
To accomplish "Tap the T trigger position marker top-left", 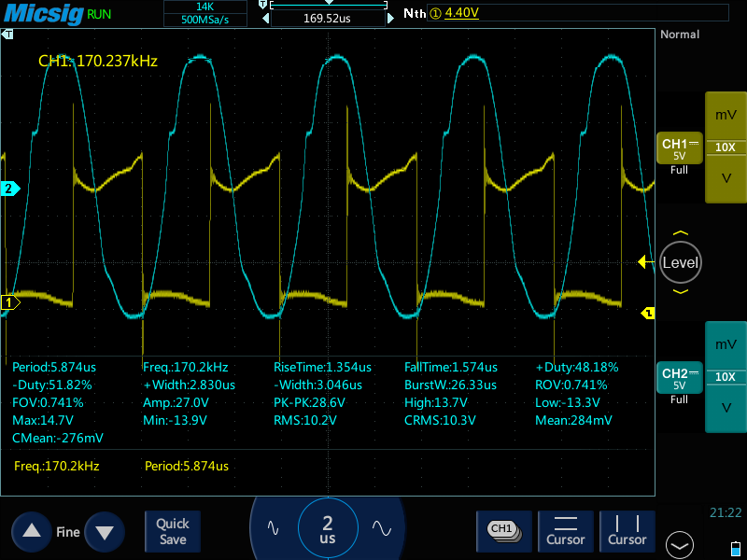I will pyautogui.click(x=7, y=35).
